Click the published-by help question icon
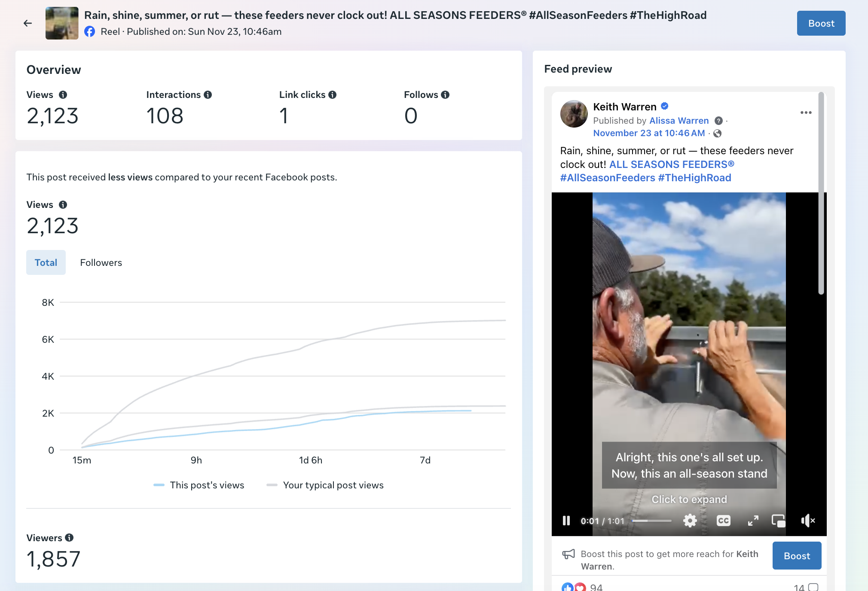This screenshot has height=591, width=868. [718, 121]
